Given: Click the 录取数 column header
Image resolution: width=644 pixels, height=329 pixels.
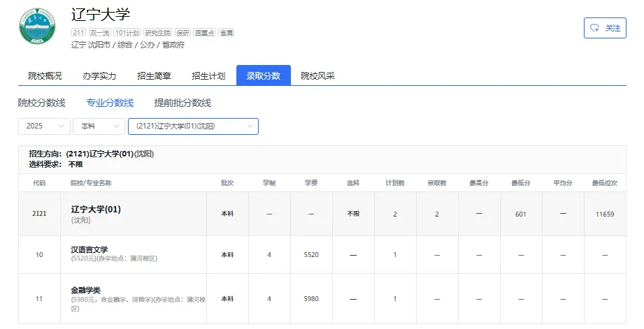Looking at the screenshot, I should (437, 183).
